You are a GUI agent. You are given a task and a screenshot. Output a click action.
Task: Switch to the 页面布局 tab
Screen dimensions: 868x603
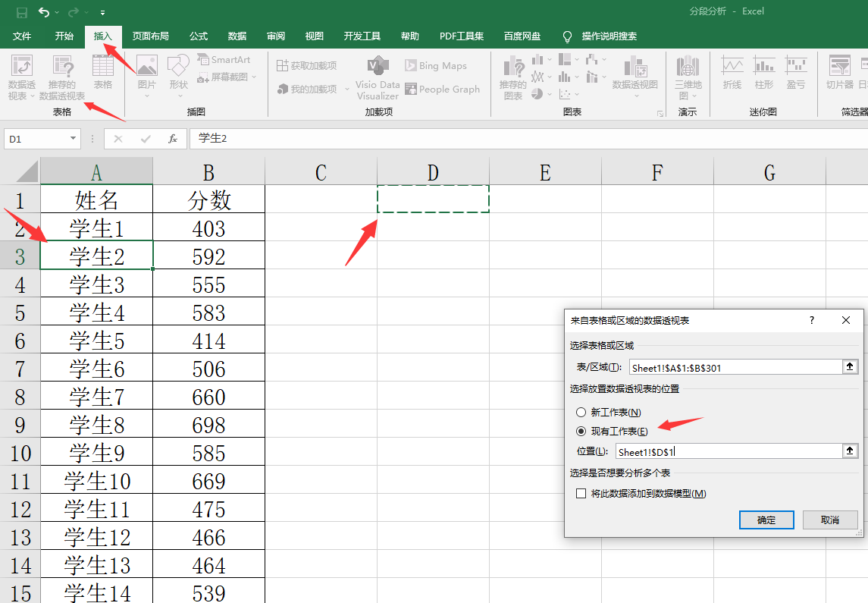[x=151, y=36]
